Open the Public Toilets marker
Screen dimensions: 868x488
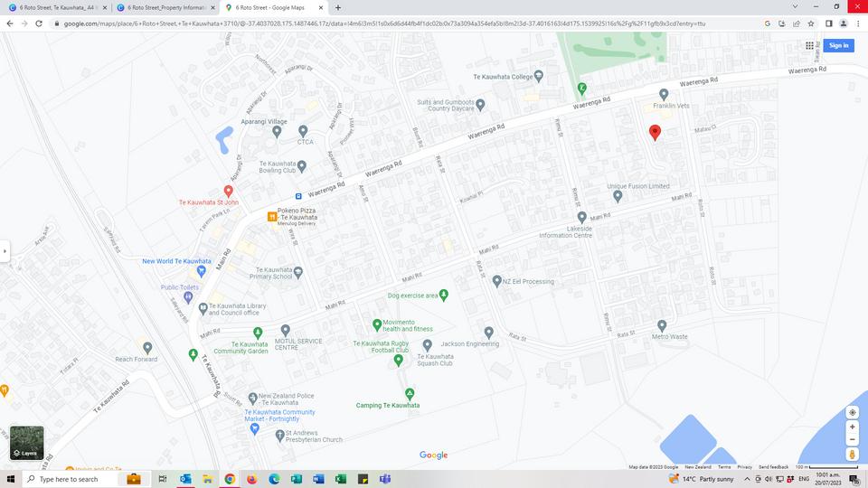point(188,297)
